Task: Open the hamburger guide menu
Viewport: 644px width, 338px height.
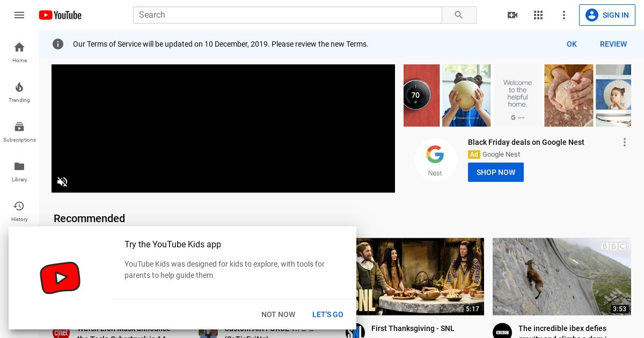Action: coord(19,15)
